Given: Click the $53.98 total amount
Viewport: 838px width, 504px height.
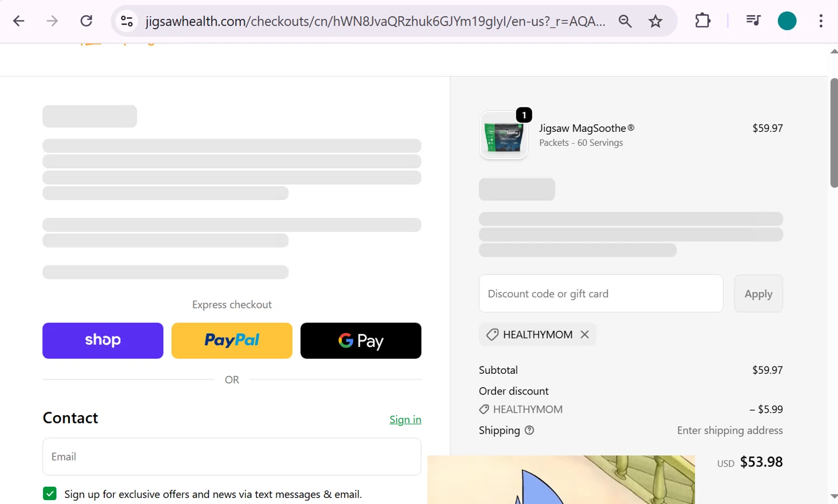Looking at the screenshot, I should tap(761, 462).
